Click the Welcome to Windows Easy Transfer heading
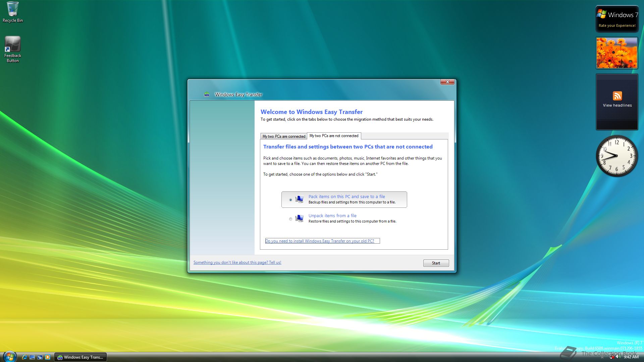The image size is (644, 362). (x=312, y=112)
